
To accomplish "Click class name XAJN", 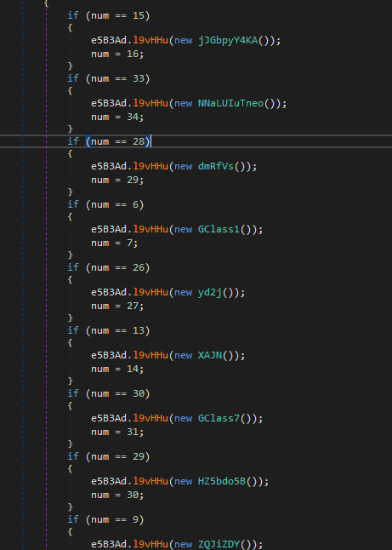I will pos(210,355).
